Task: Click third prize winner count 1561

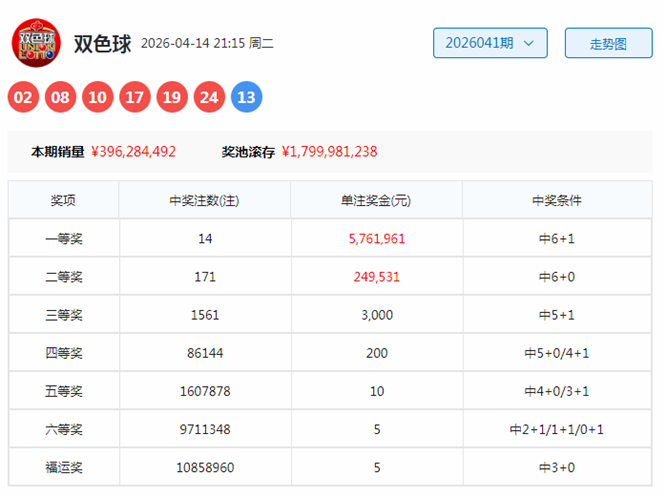Action: (x=205, y=315)
